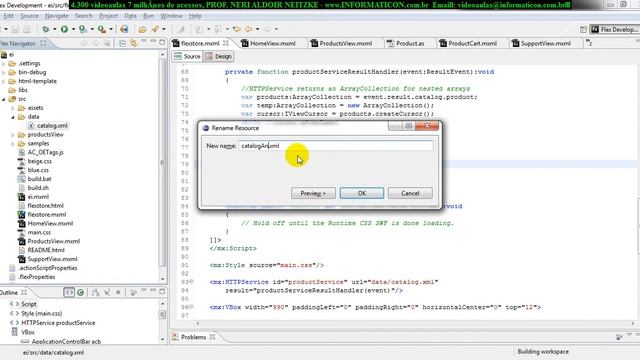
Task: Collapse the data folder in navigator
Action: click(13, 117)
